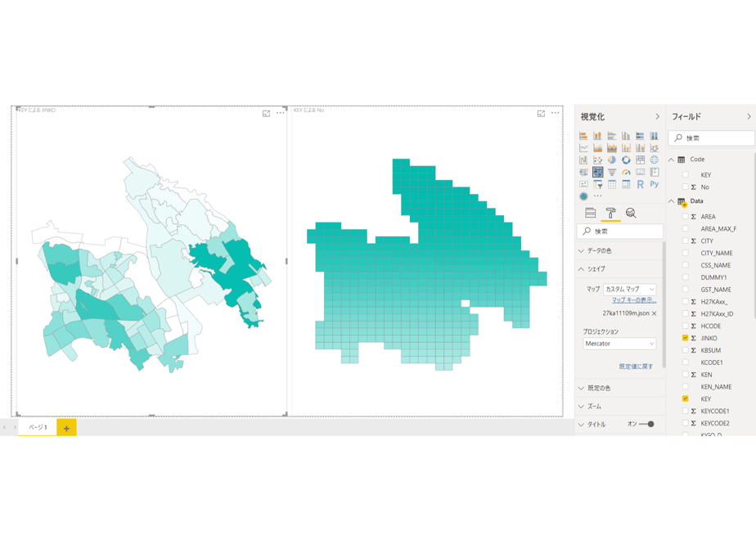
Task: Select the R script visual
Action: 641,184
